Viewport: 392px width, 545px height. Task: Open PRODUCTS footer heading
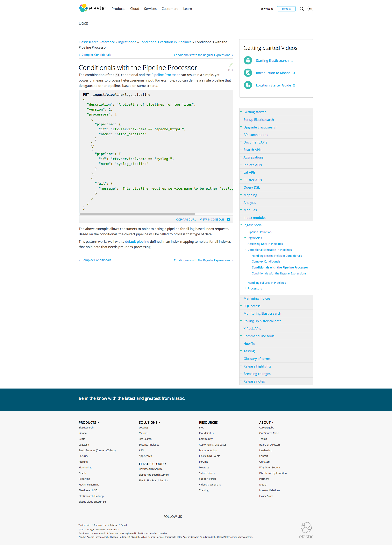(89, 422)
